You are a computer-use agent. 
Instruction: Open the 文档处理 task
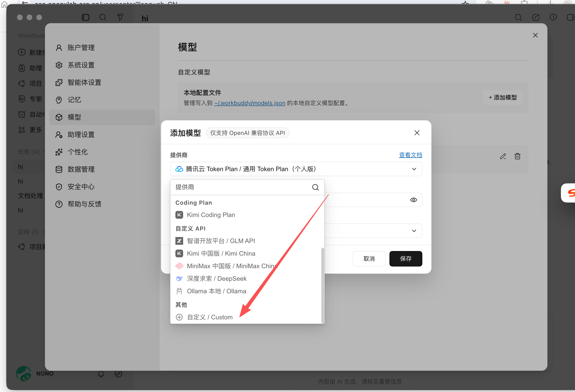click(x=30, y=196)
